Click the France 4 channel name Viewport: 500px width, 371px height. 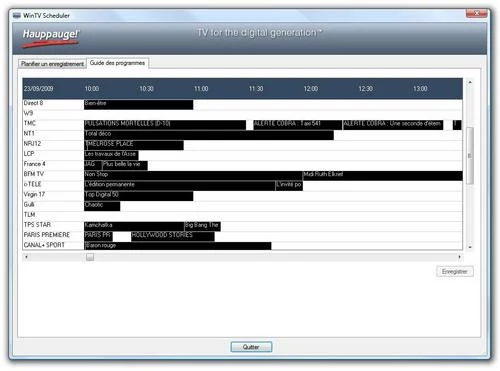pyautogui.click(x=34, y=164)
